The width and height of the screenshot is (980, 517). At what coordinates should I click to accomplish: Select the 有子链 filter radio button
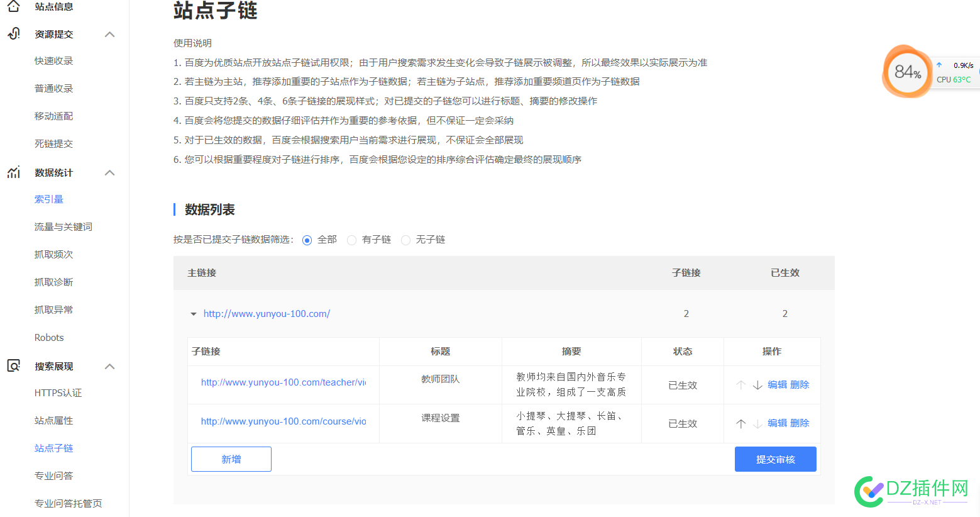tap(351, 240)
